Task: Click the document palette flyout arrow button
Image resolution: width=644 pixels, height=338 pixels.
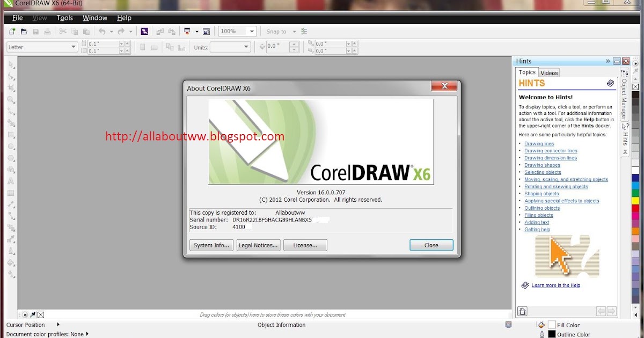Action: pos(24,315)
